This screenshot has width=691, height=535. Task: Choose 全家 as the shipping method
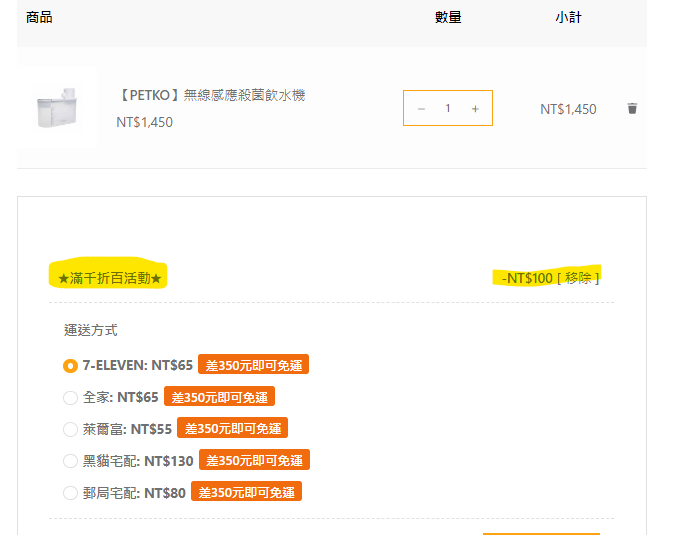coord(70,398)
